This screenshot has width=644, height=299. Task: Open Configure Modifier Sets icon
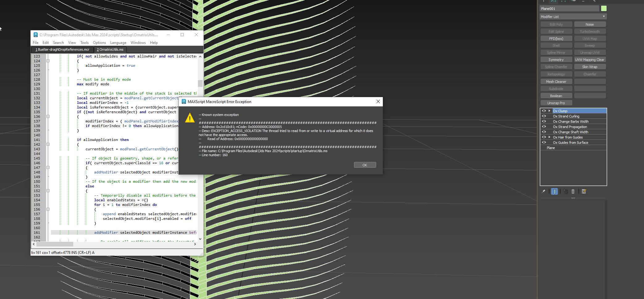584,191
